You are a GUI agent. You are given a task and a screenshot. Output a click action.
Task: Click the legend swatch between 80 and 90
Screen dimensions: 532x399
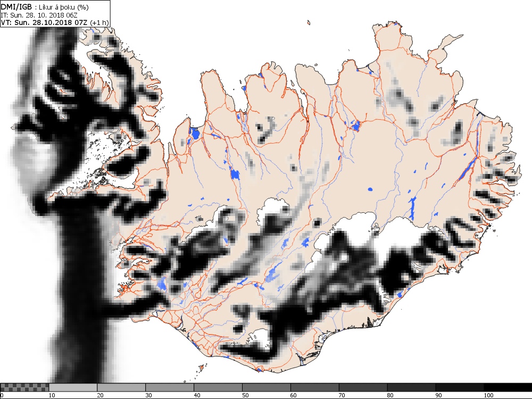[x=412, y=387]
